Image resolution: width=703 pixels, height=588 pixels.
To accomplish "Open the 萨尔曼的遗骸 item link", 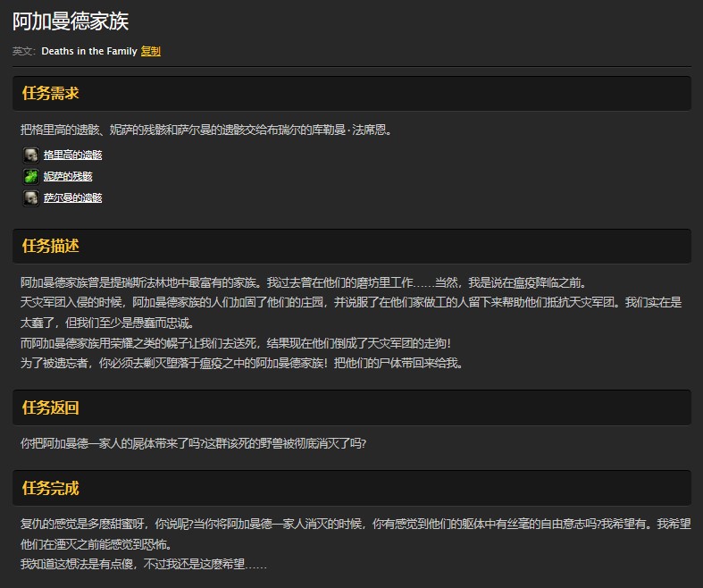I will point(72,198).
